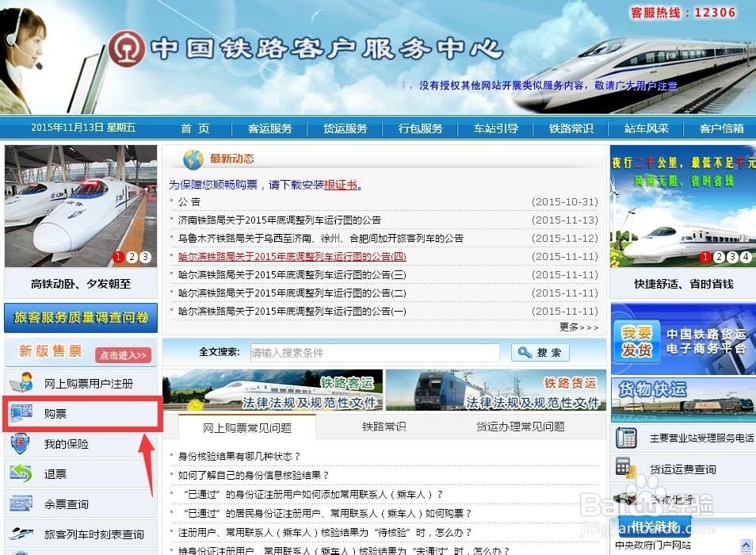Open the 铁路常识 menu item in navigation bar

(x=571, y=128)
